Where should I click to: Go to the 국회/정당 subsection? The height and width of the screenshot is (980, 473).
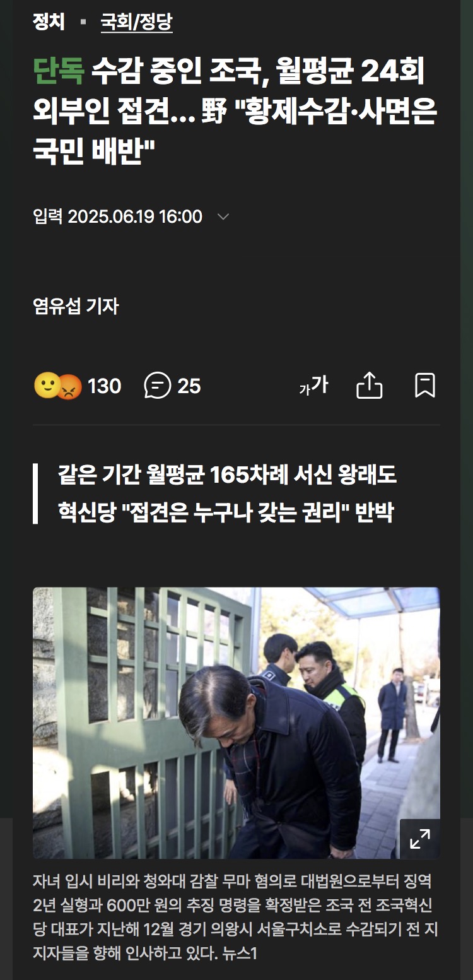pyautogui.click(x=136, y=23)
